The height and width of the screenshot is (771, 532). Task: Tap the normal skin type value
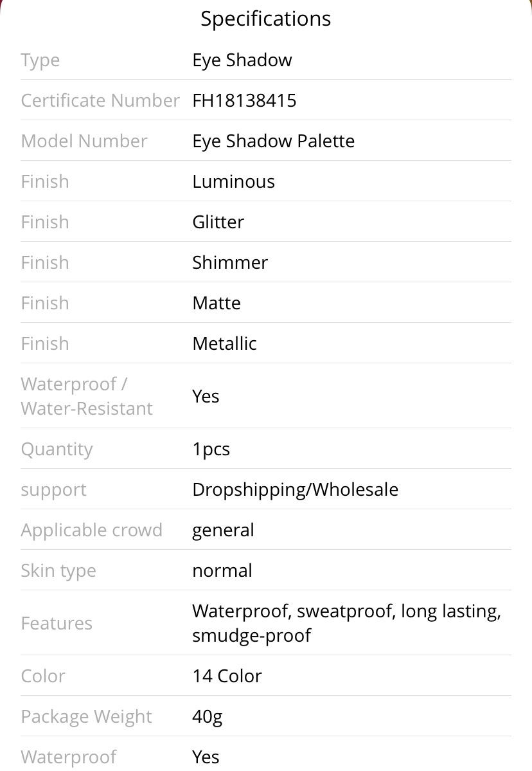click(x=222, y=570)
